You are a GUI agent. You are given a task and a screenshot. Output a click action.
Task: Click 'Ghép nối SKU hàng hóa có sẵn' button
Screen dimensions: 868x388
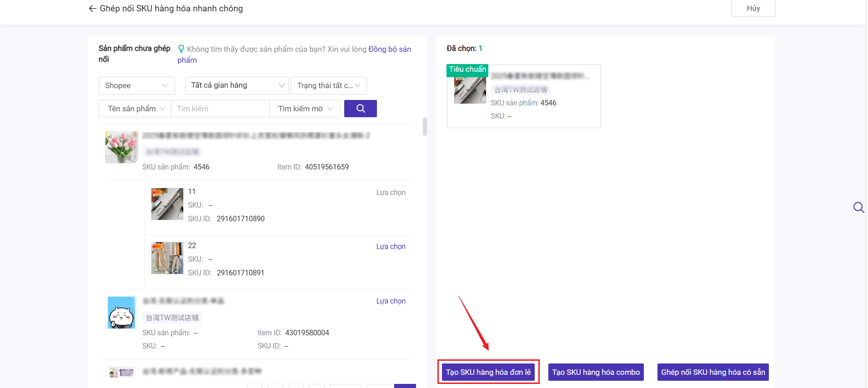click(713, 372)
